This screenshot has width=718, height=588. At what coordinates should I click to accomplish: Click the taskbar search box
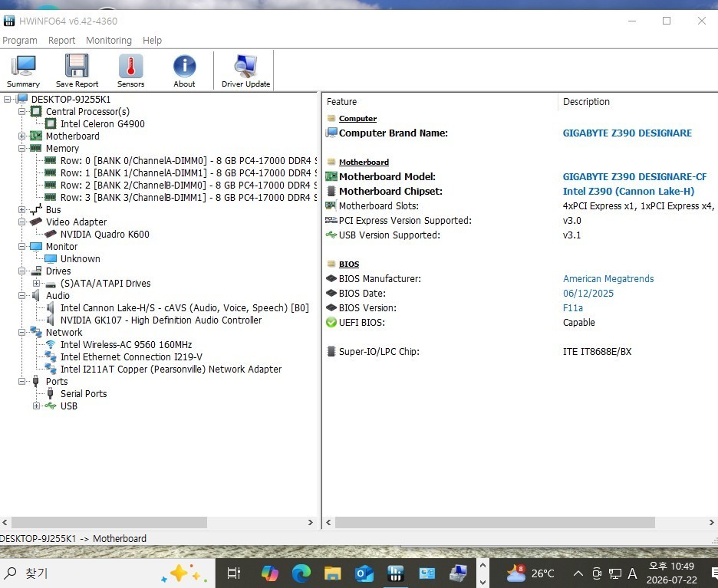106,573
